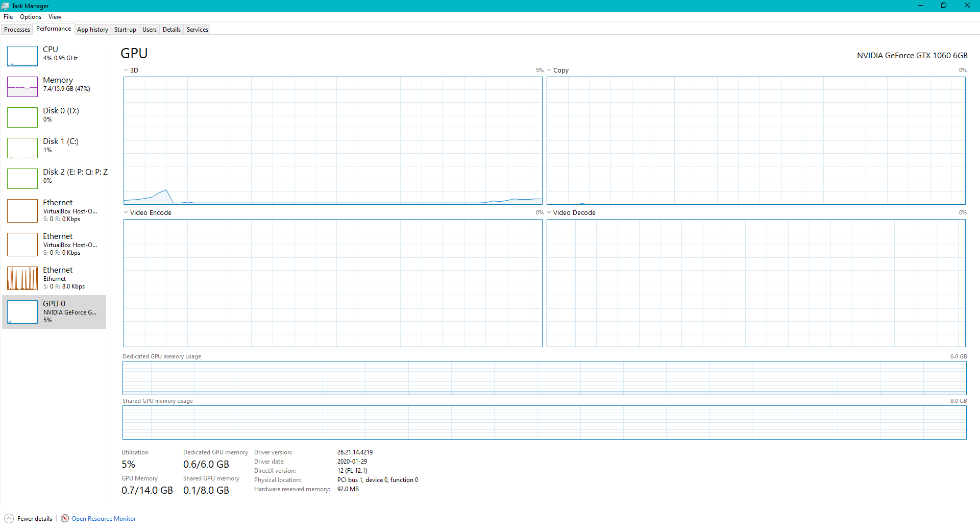Click the Shared GPU memory usage graph

[545, 422]
